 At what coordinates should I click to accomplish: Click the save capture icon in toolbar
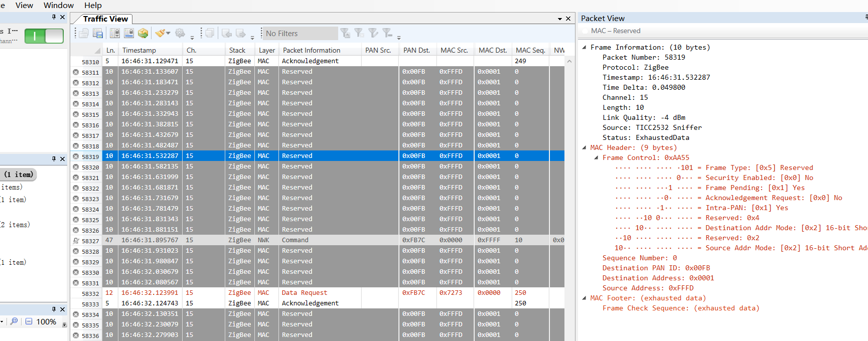pos(98,34)
